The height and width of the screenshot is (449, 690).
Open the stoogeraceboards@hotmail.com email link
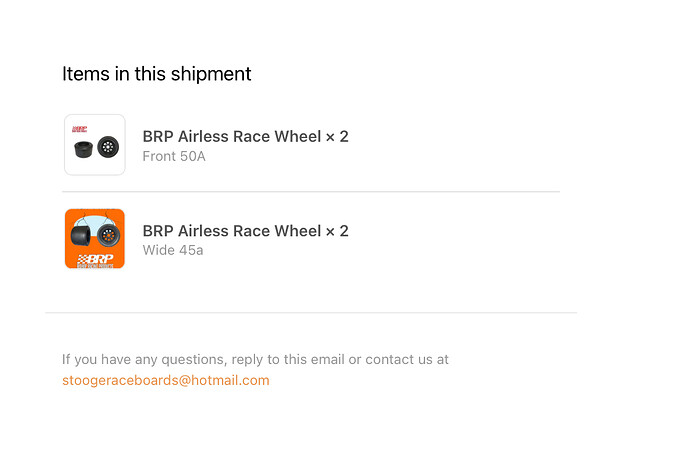165,380
